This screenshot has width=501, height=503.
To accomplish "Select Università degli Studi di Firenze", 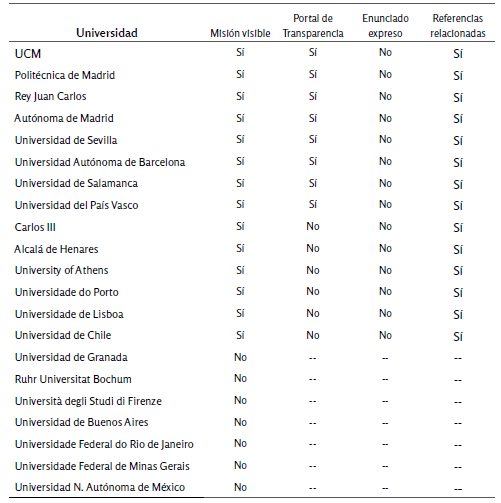I will pyautogui.click(x=88, y=401).
